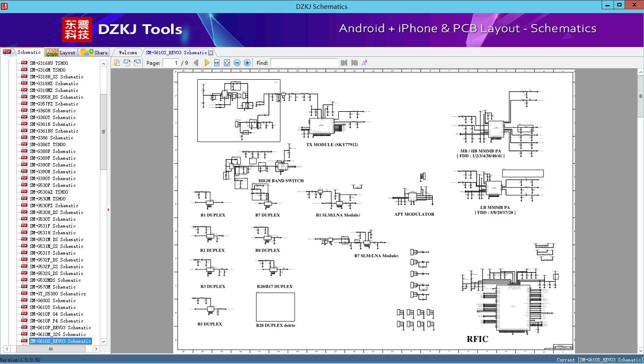Open SM-G386 Schematic file
The image size is (644, 364).
51,138
